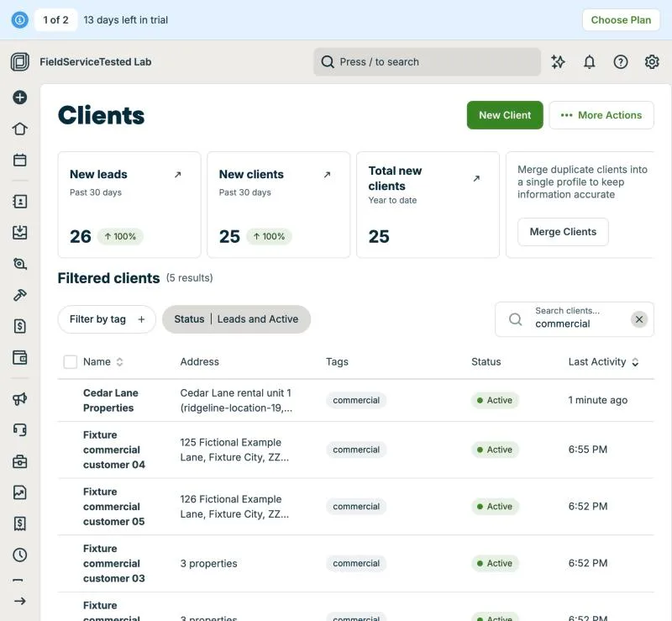Focus the 'Press / to search' global field
The height and width of the screenshot is (621, 672).
pyautogui.click(x=427, y=61)
